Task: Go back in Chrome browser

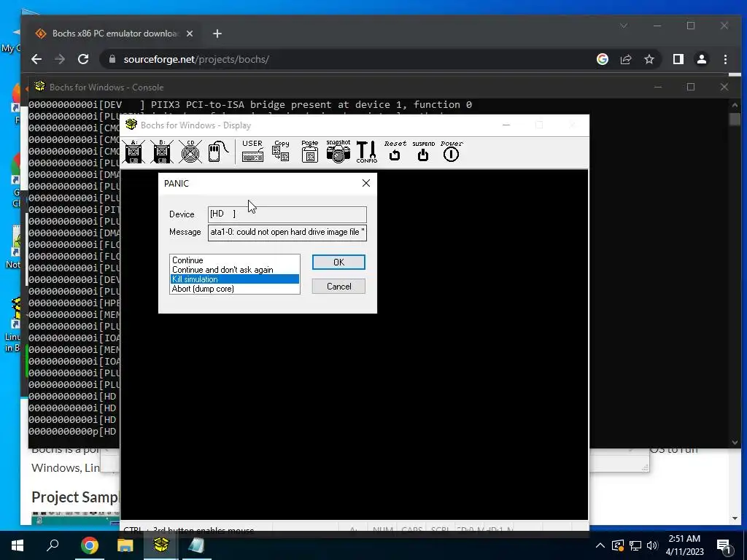Action: [x=36, y=59]
